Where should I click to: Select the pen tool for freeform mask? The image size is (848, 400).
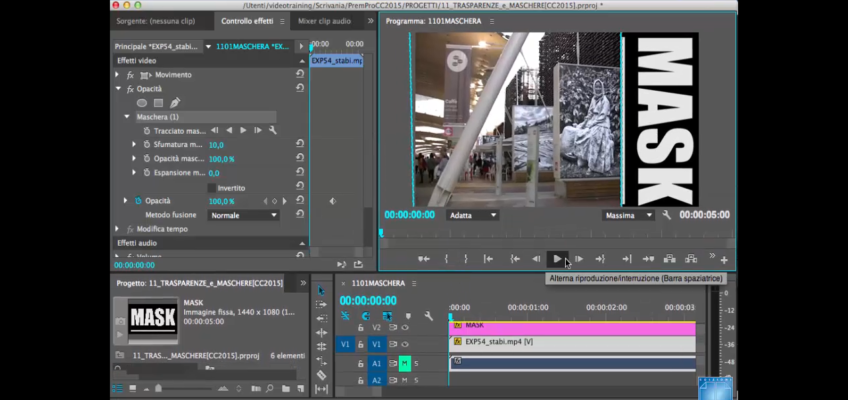coord(175,103)
